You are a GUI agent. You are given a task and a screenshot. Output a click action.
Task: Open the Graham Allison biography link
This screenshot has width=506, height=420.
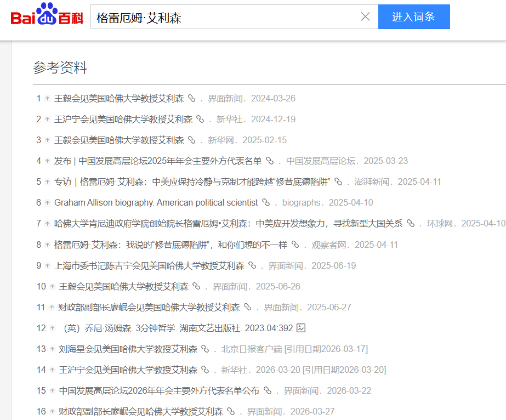coord(156,203)
